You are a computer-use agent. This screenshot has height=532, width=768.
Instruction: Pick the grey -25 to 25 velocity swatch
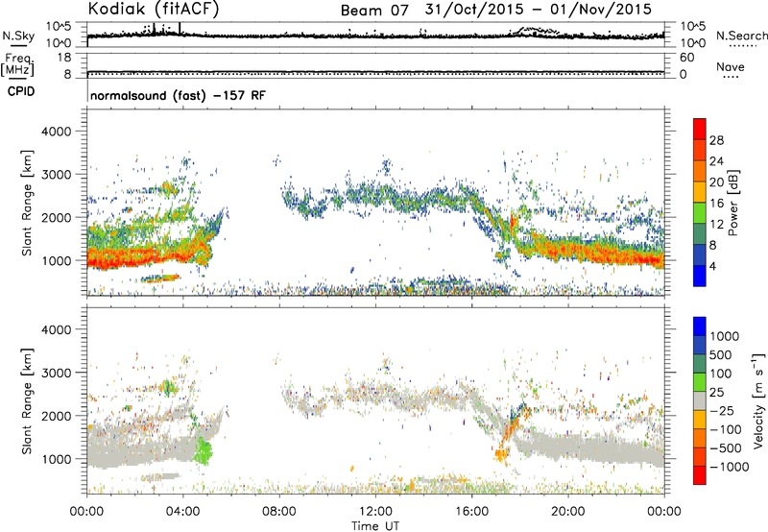click(700, 400)
